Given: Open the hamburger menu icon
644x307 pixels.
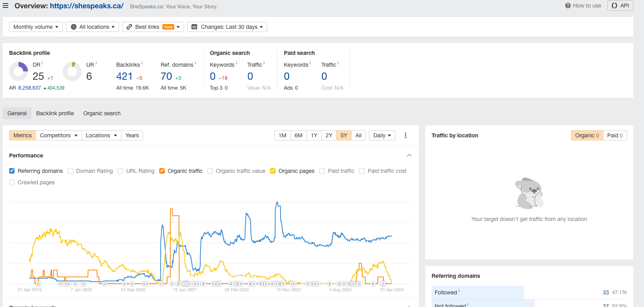Looking at the screenshot, I should pos(6,6).
